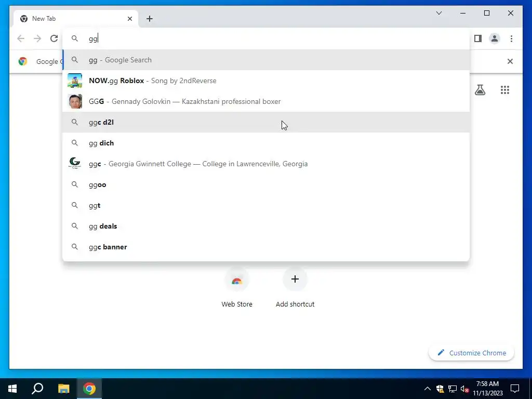This screenshot has height=399, width=532.
Task: Pick the 'ggc d2l' suggestion
Action: coord(266,122)
